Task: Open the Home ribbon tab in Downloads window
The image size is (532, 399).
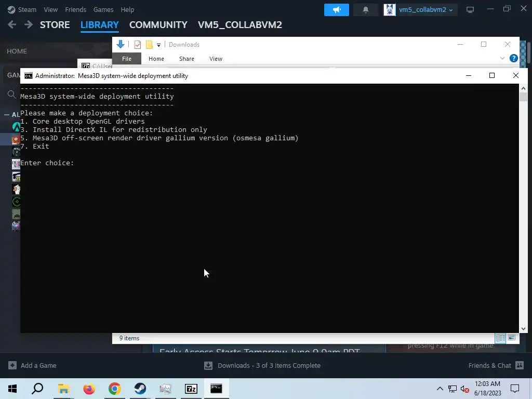Action: tap(156, 59)
